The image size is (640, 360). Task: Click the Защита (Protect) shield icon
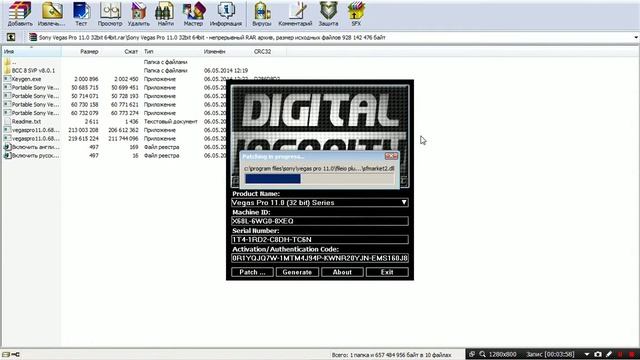coord(329,14)
